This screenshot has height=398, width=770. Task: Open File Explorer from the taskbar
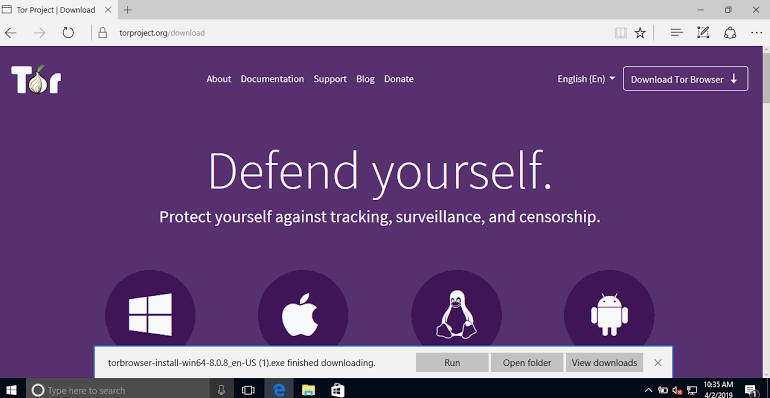(308, 390)
